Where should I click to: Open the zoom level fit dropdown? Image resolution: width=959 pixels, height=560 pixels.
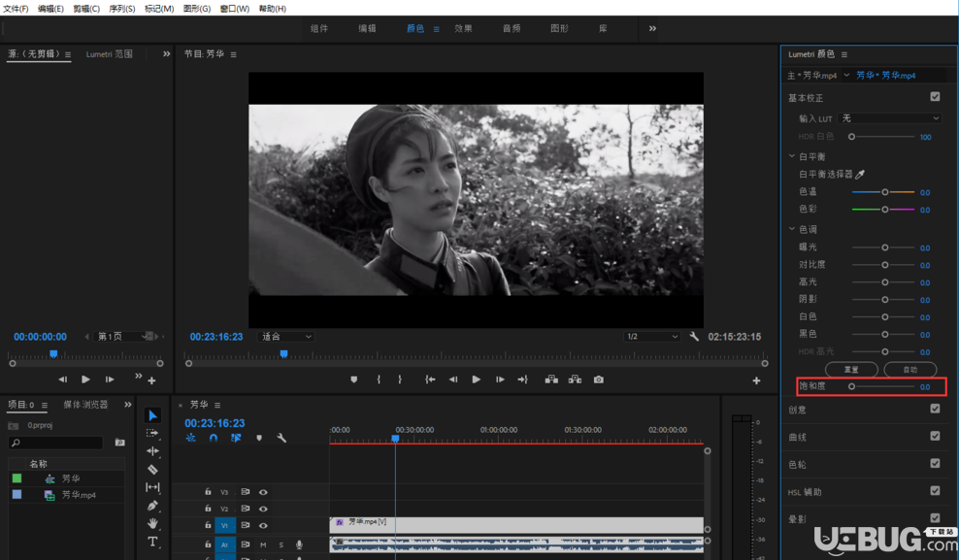285,336
